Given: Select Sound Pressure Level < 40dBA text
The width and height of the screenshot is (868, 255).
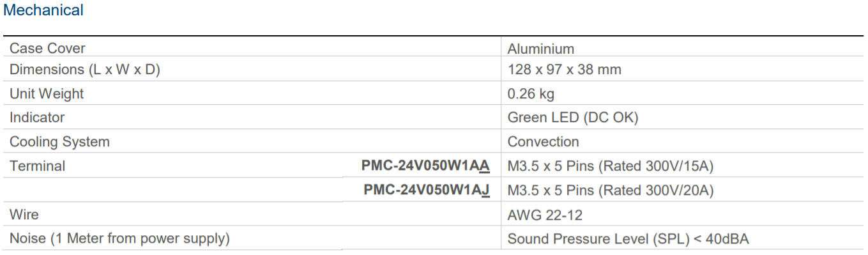Looking at the screenshot, I should pyautogui.click(x=628, y=239).
